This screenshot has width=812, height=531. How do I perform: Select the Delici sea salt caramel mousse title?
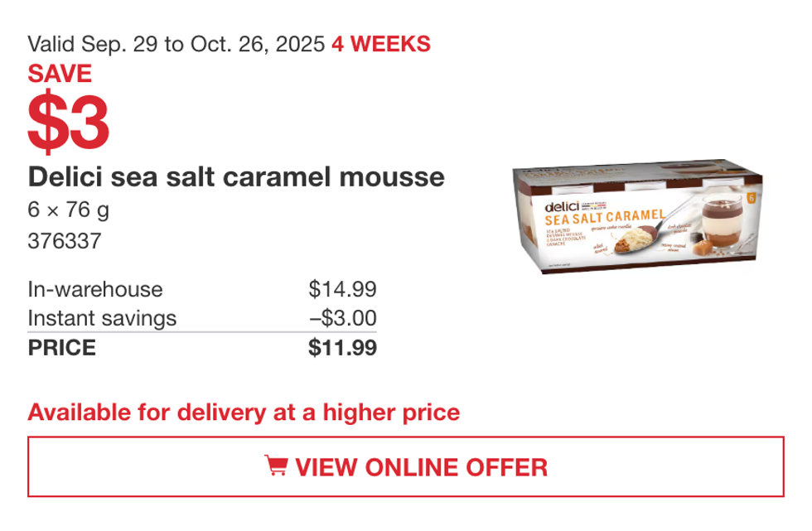pos(236,176)
